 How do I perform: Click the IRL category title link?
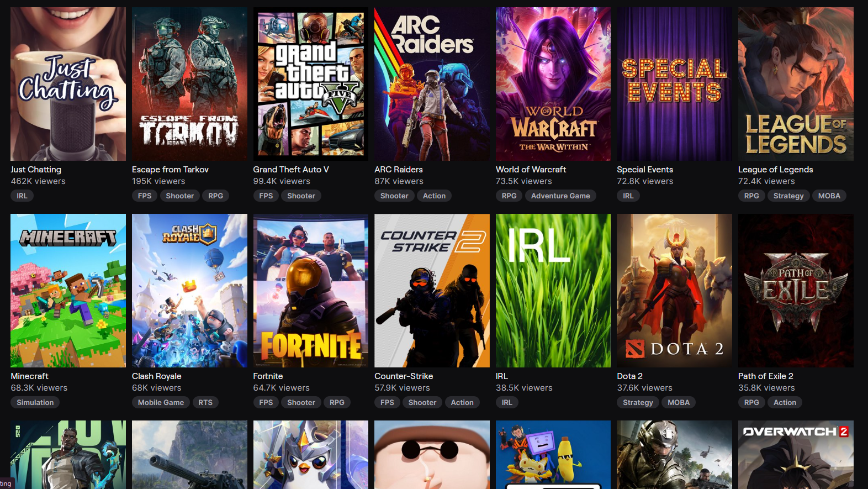click(x=502, y=376)
